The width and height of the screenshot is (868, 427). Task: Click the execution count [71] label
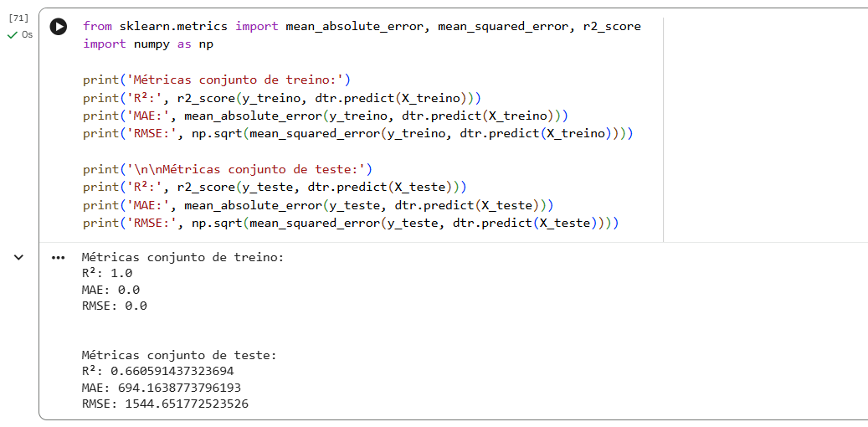tap(18, 18)
